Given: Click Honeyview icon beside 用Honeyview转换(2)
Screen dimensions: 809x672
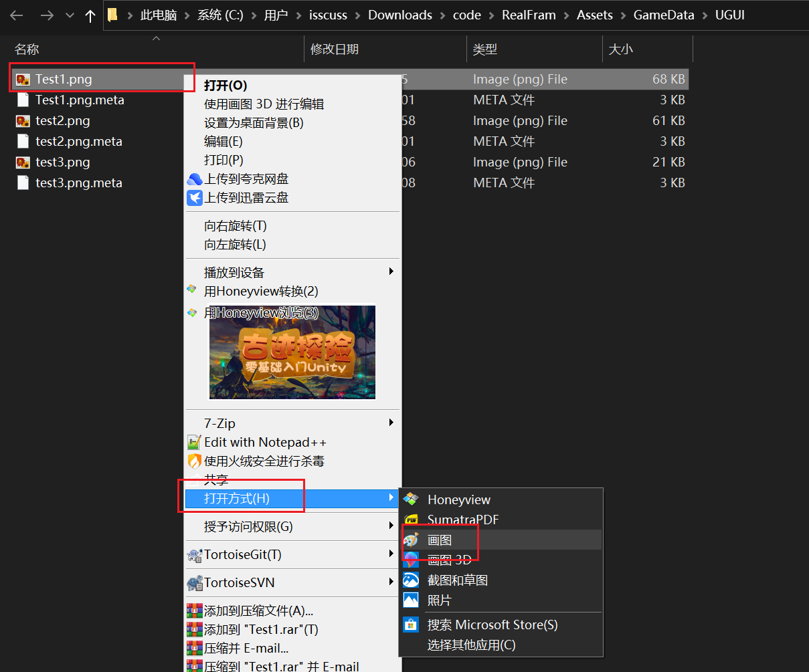Looking at the screenshot, I should pyautogui.click(x=192, y=290).
